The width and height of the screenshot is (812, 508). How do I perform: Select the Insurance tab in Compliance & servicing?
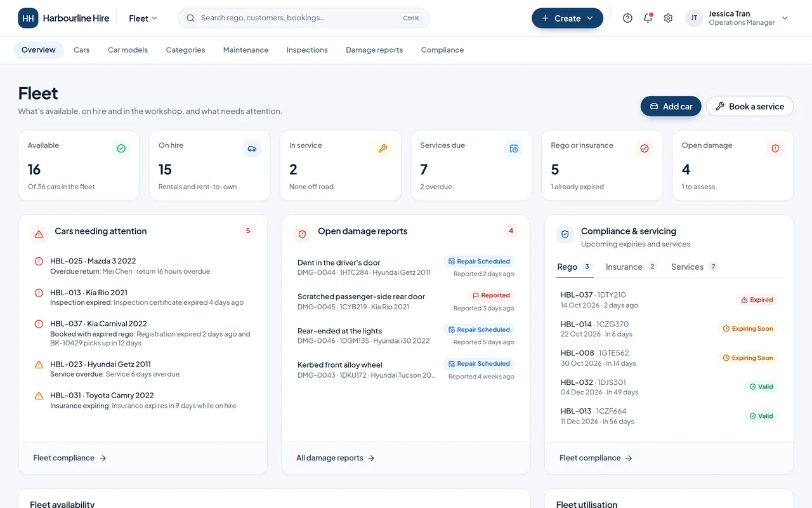click(631, 267)
